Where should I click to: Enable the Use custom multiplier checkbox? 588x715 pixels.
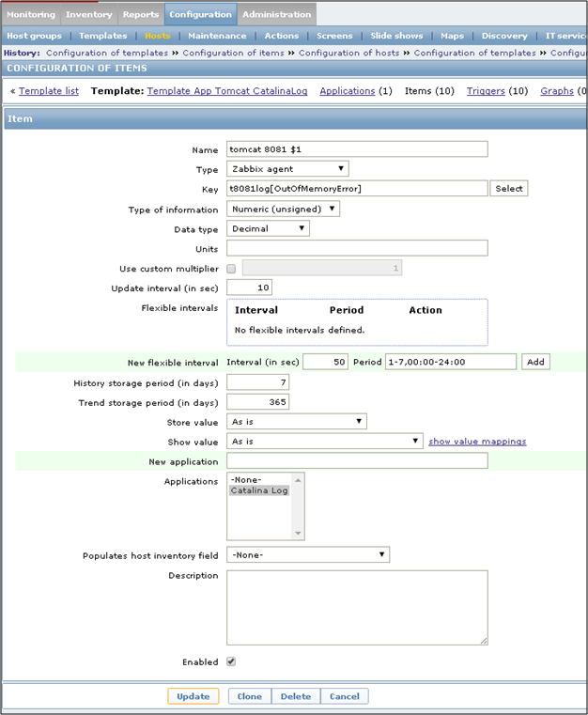[x=231, y=269]
